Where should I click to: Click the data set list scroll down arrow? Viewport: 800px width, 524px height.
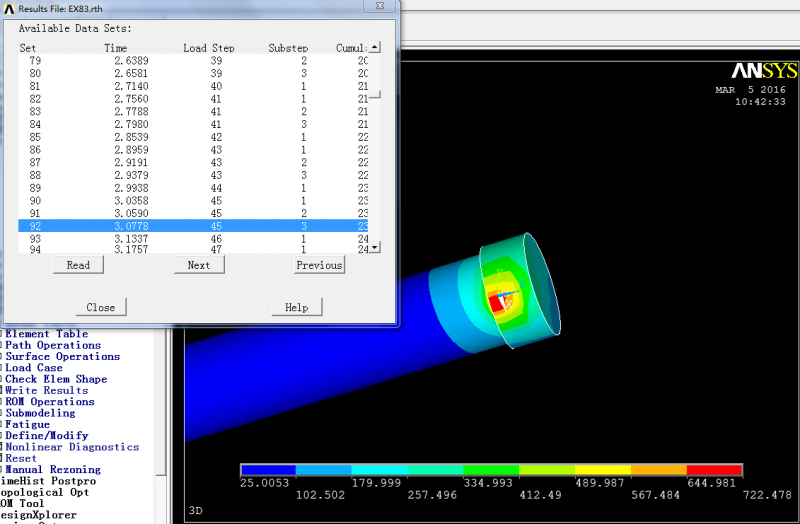(374, 247)
